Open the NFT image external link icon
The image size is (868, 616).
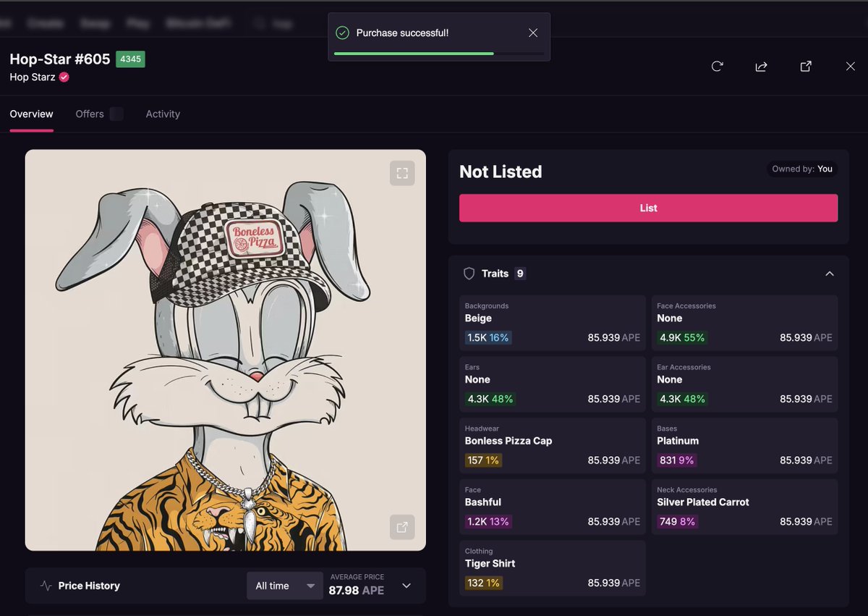point(402,526)
